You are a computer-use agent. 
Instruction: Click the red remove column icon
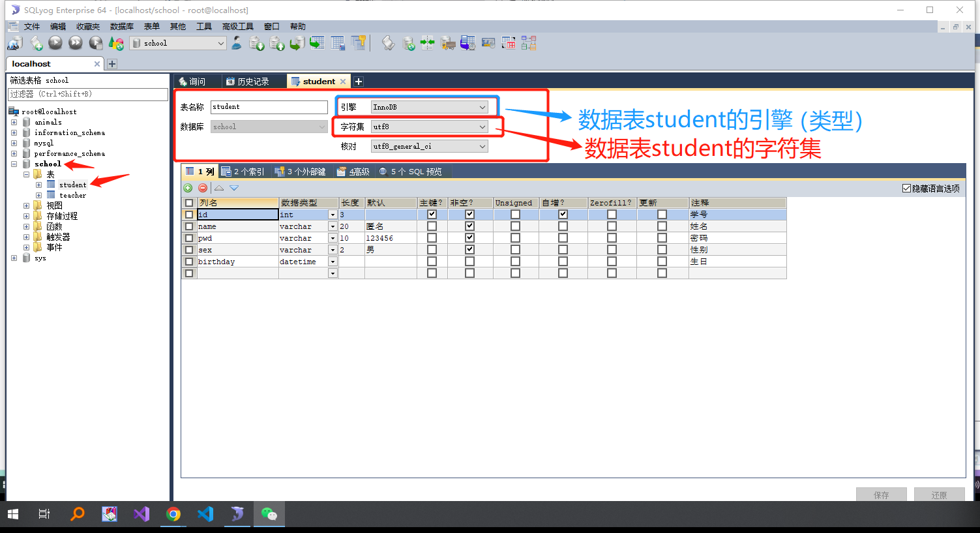pyautogui.click(x=203, y=188)
